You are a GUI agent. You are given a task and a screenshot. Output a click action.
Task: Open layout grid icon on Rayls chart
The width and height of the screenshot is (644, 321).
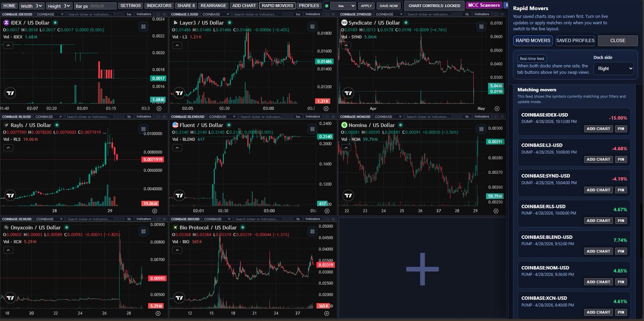coord(143,129)
